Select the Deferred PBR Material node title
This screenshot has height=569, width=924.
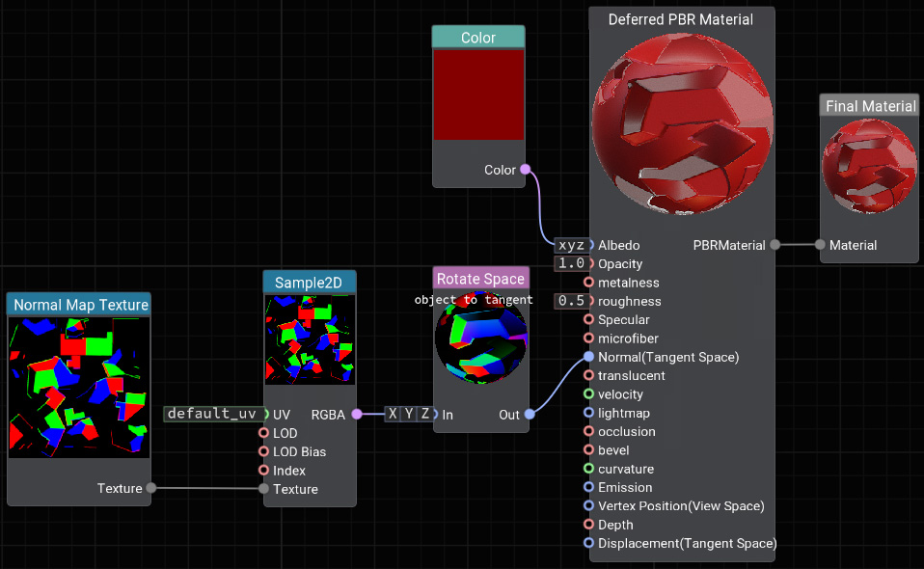pyautogui.click(x=681, y=19)
